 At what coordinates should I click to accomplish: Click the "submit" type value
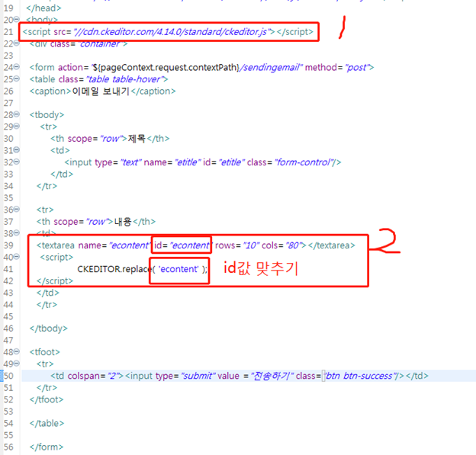(x=198, y=376)
